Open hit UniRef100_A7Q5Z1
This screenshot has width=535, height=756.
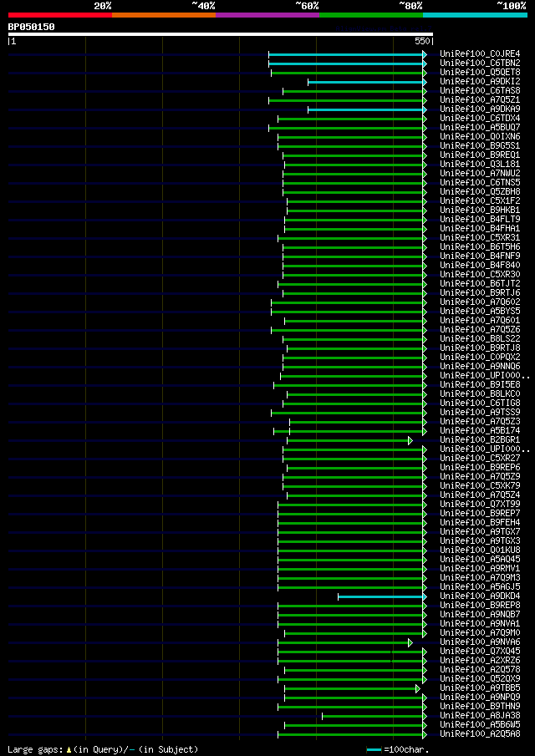tap(480, 99)
